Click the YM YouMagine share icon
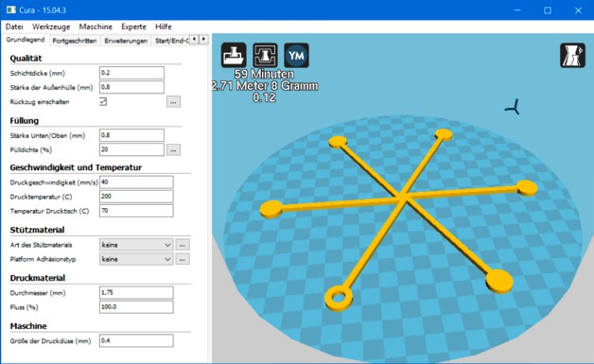The width and height of the screenshot is (594, 364). pyautogui.click(x=296, y=55)
